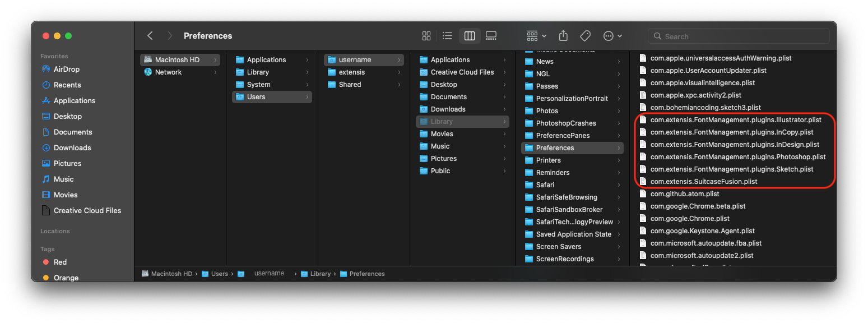The width and height of the screenshot is (868, 323).
Task: Open the Group By dropdown
Action: [536, 36]
